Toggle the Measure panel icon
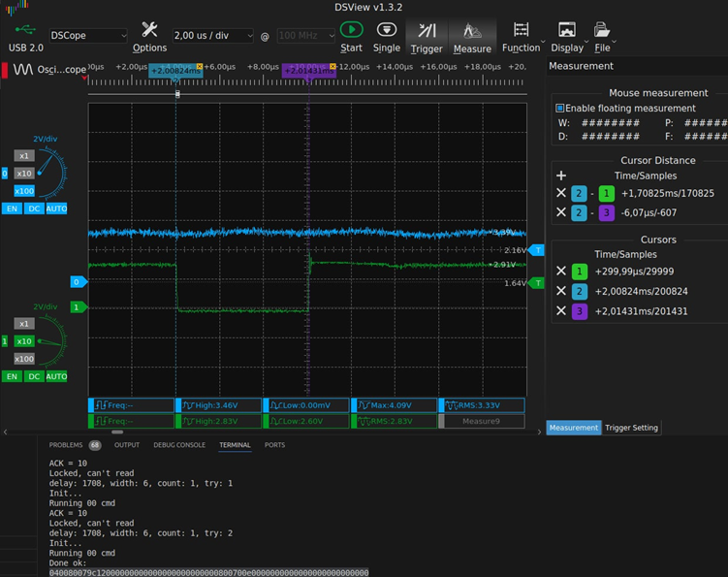Screen dimensions: 728x577 472,31
